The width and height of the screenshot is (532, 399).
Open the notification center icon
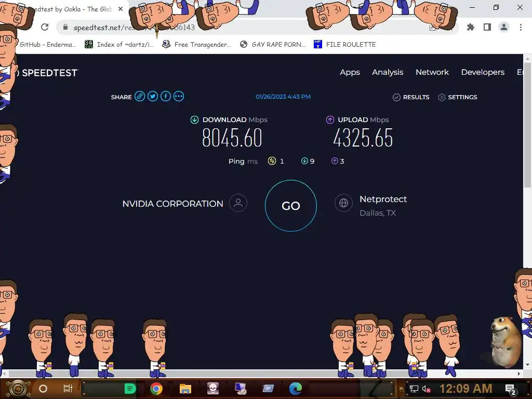click(510, 389)
